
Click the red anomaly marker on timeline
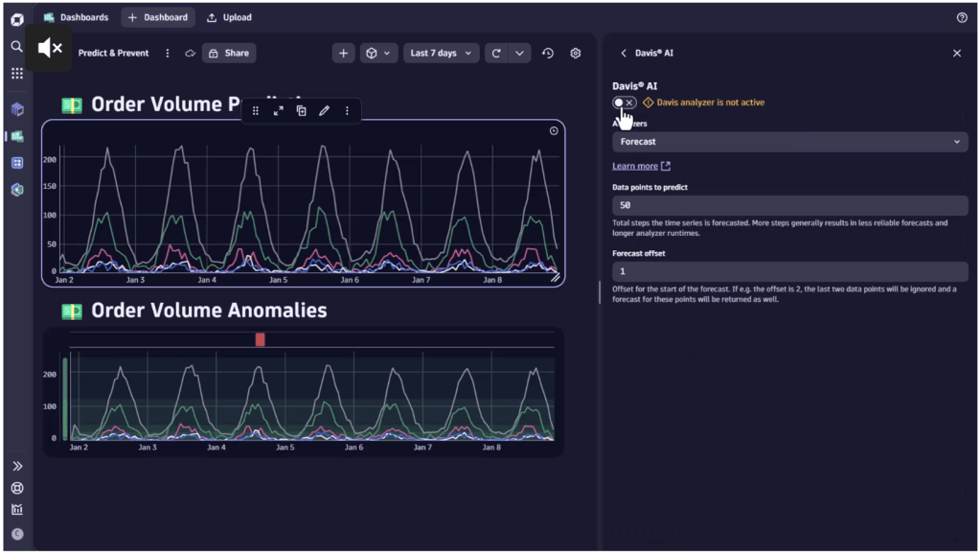[x=260, y=339]
